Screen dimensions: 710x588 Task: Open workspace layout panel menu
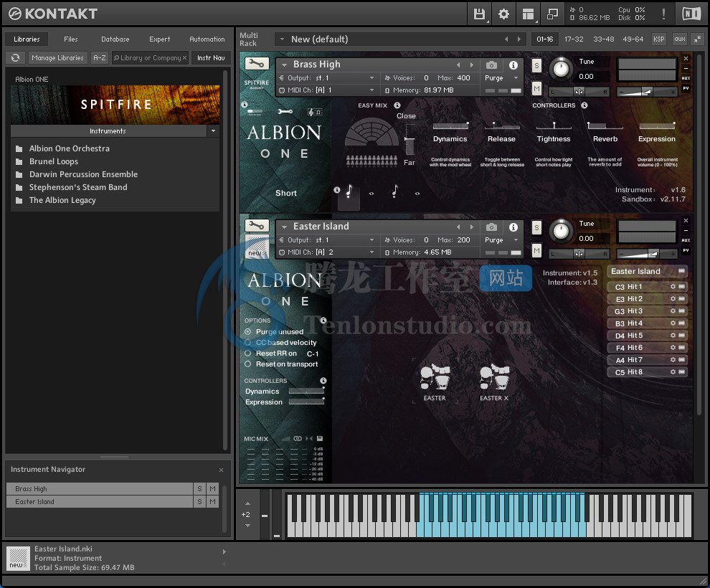pyautogui.click(x=528, y=14)
